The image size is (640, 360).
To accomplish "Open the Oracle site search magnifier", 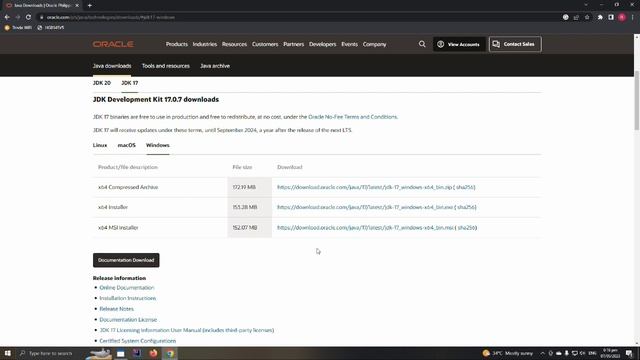I will (x=422, y=44).
